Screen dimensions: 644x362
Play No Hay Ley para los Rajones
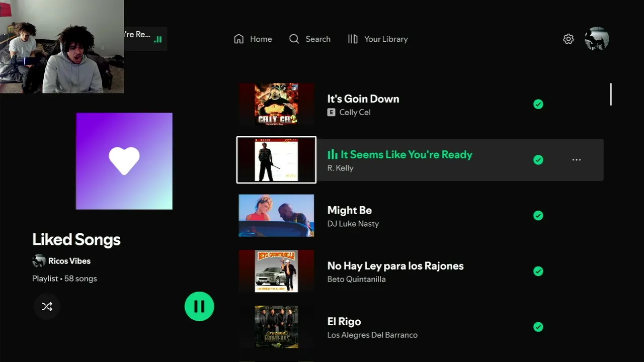coord(395,265)
